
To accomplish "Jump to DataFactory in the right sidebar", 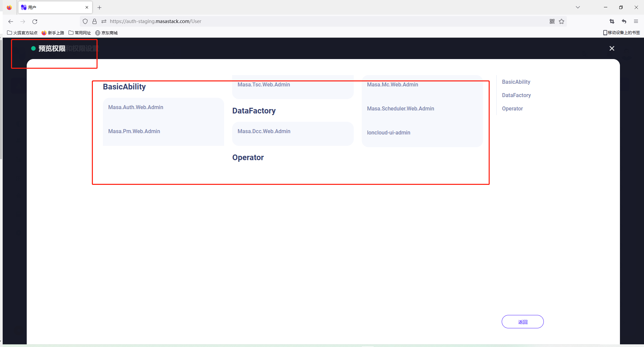I will click(516, 95).
